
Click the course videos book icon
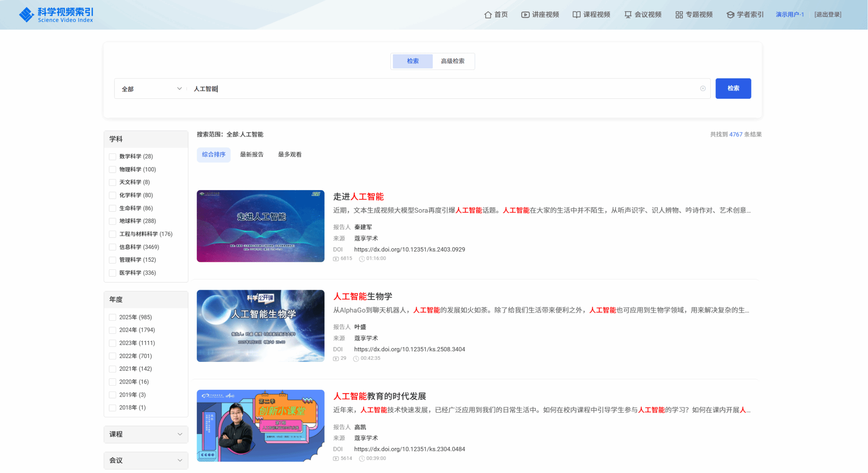(576, 15)
